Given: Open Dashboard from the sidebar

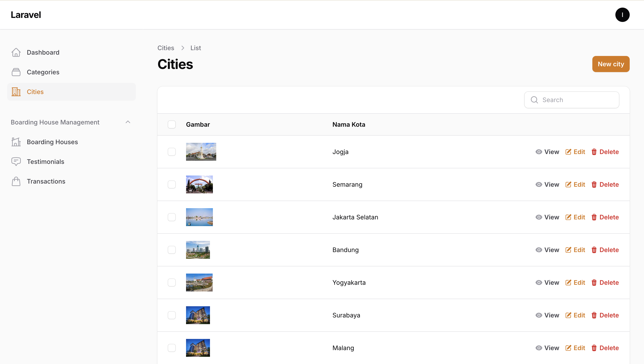Looking at the screenshot, I should click(72, 52).
